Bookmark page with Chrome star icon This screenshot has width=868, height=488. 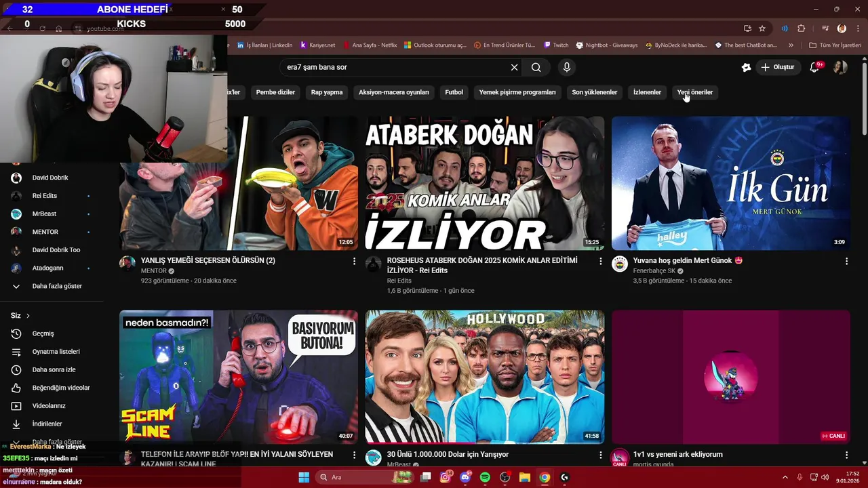click(x=762, y=28)
